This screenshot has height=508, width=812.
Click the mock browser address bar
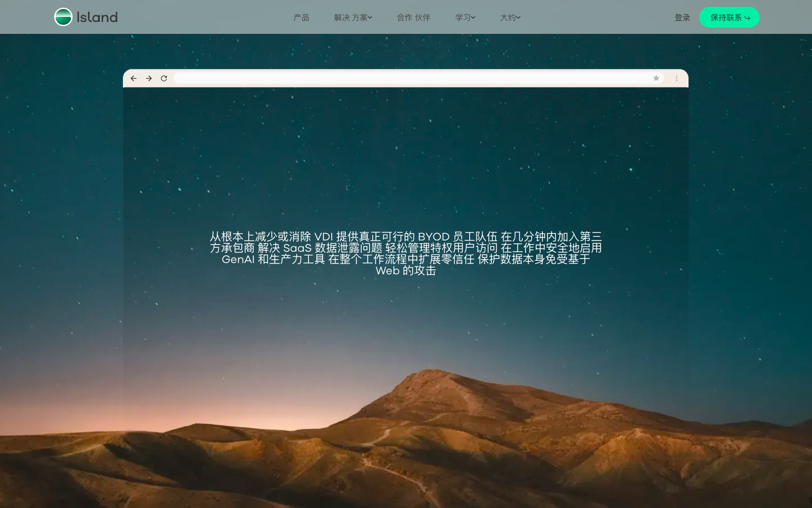(x=418, y=78)
